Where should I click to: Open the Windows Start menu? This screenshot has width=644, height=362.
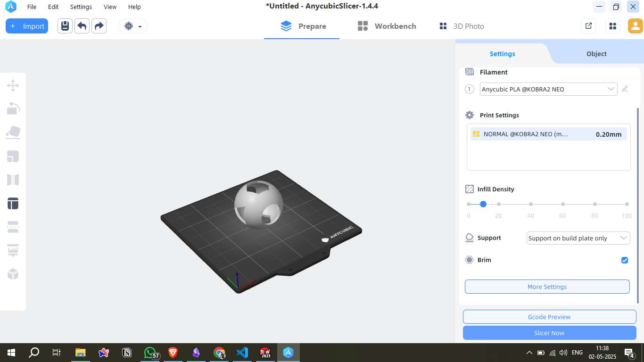(11, 352)
